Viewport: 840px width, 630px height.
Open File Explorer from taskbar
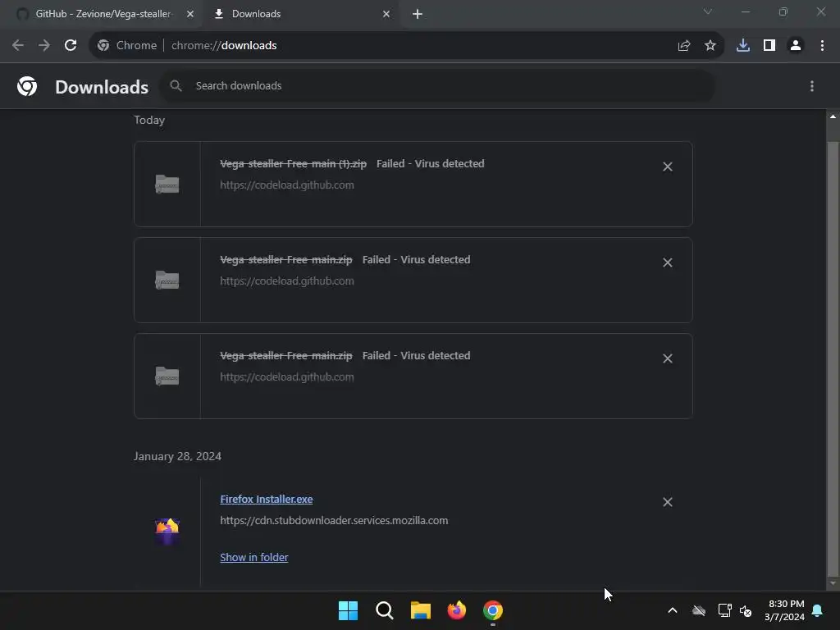[421, 610]
